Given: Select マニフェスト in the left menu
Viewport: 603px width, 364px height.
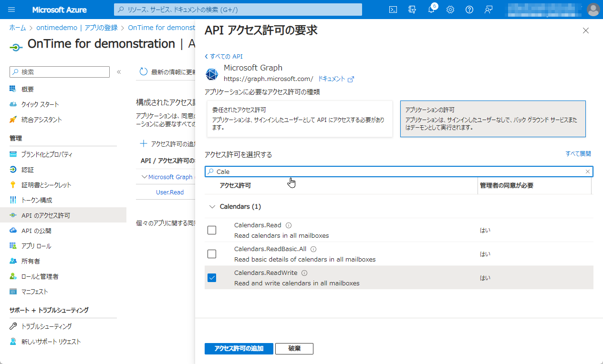Looking at the screenshot, I should (x=34, y=292).
